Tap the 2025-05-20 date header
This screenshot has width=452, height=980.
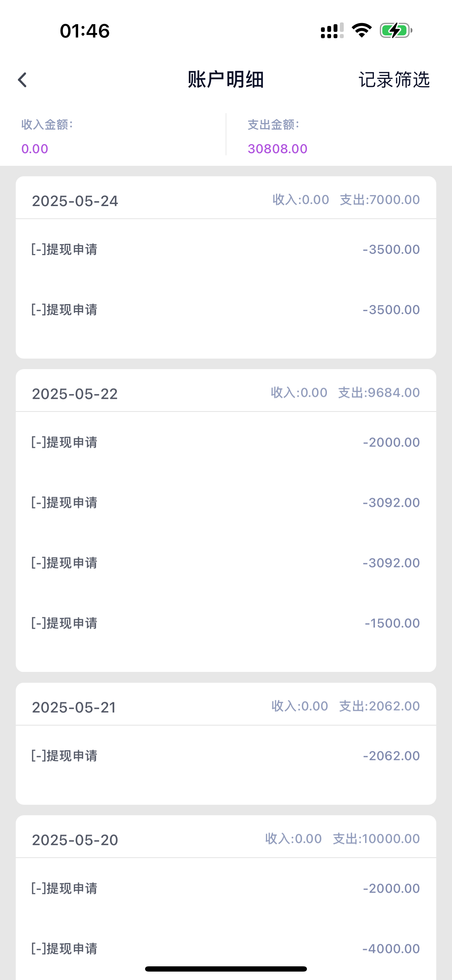click(75, 839)
